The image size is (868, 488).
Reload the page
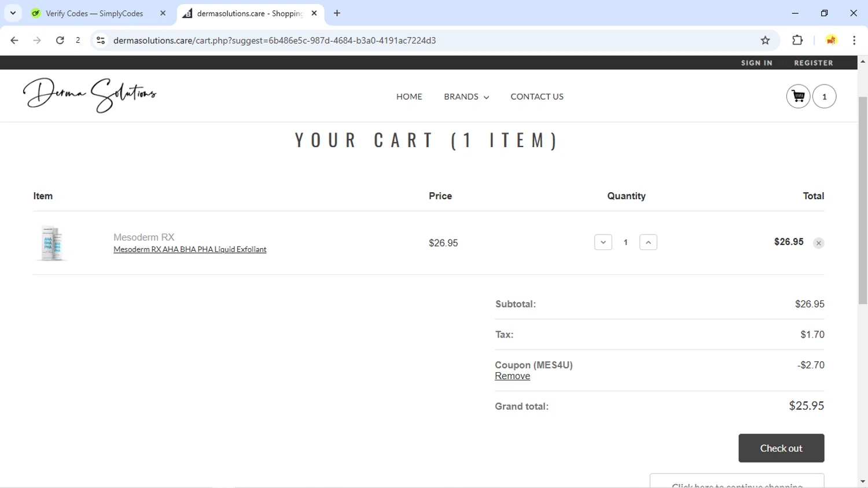60,41
